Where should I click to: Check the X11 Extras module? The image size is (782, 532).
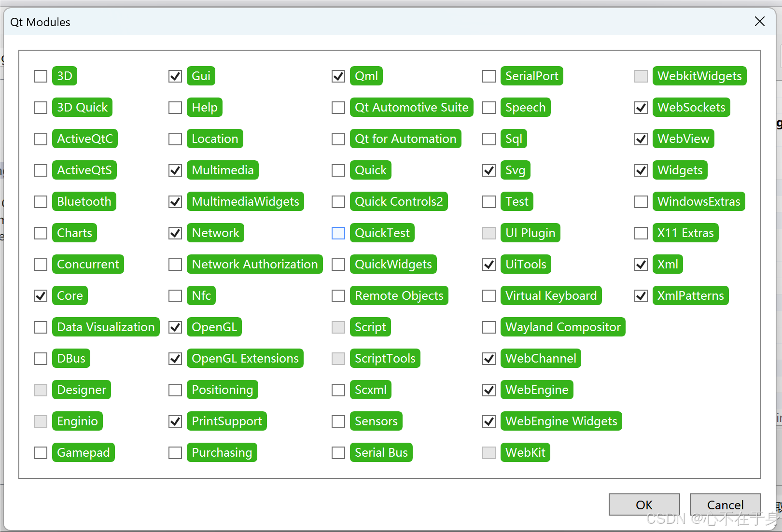click(x=641, y=233)
